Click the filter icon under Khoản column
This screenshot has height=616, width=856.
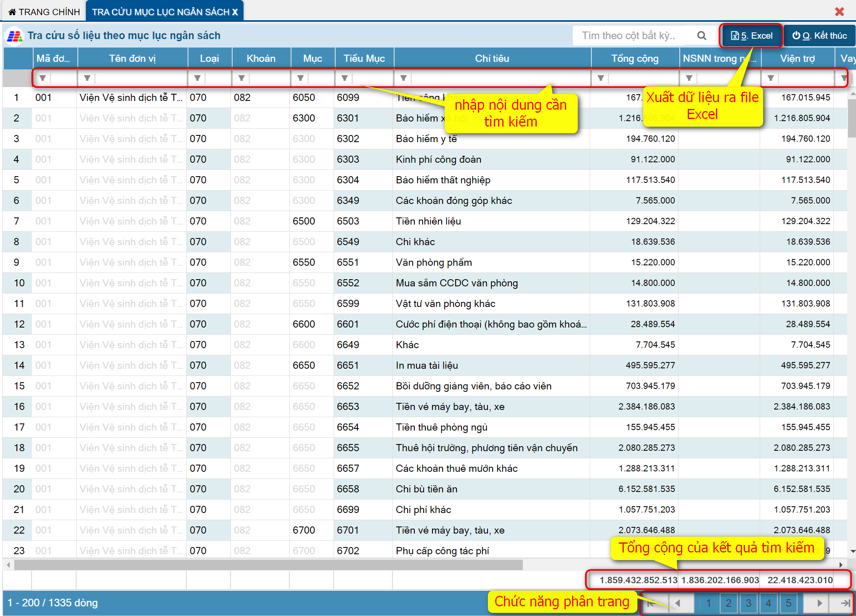point(241,78)
